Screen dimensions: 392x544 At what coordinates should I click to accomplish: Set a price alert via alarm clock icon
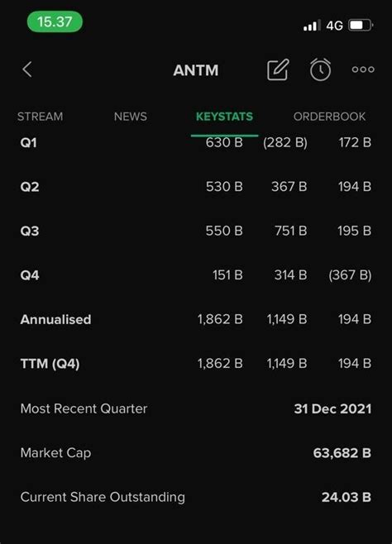pyautogui.click(x=320, y=69)
